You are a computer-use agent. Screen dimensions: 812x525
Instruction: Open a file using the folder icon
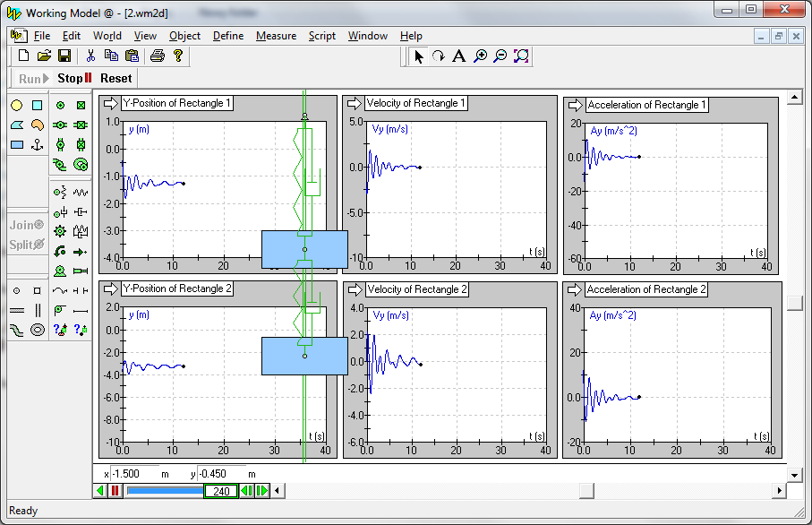[x=44, y=56]
